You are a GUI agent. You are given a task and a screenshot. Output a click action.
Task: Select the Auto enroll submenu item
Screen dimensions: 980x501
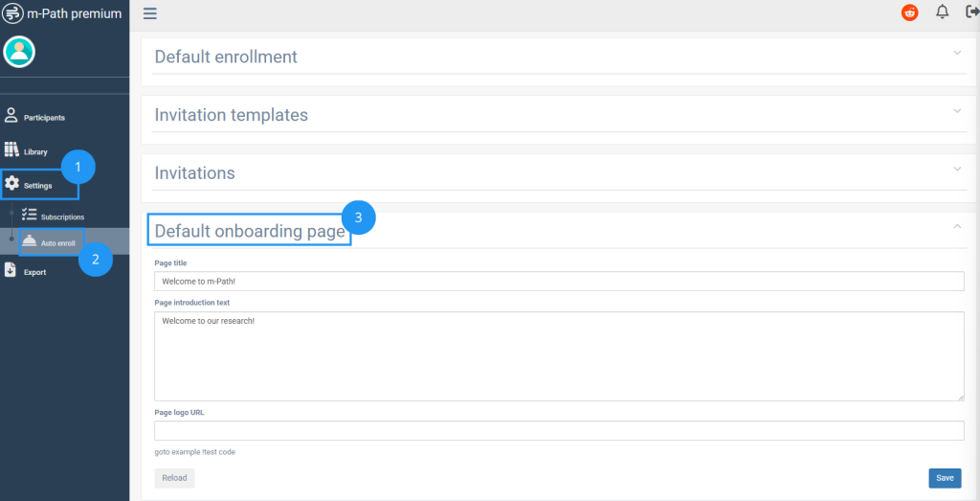pos(56,243)
